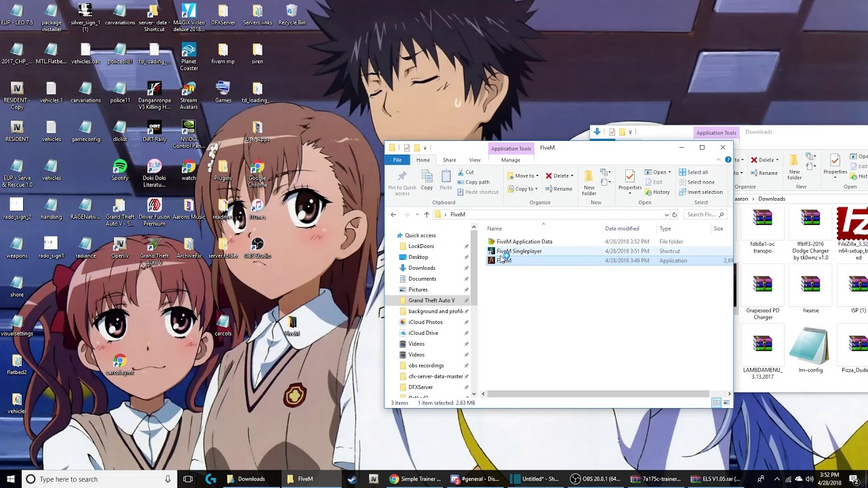Open the Google Chrome desktop shortcut

[x=257, y=174]
